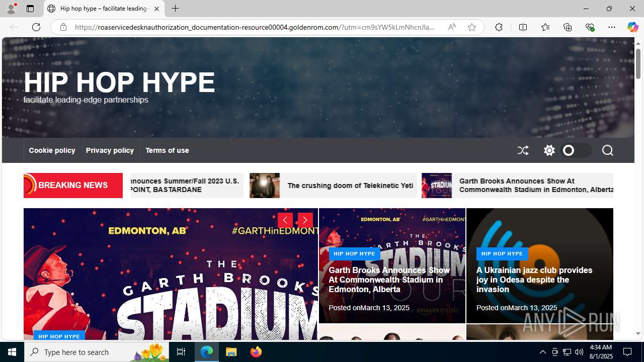View site information lock icon
644x362 pixels.
point(63,27)
